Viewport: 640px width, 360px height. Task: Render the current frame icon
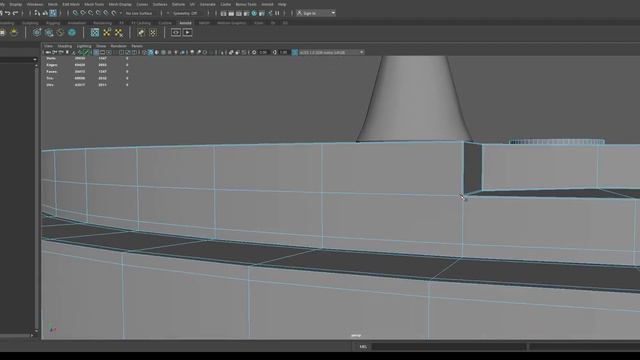click(x=231, y=13)
